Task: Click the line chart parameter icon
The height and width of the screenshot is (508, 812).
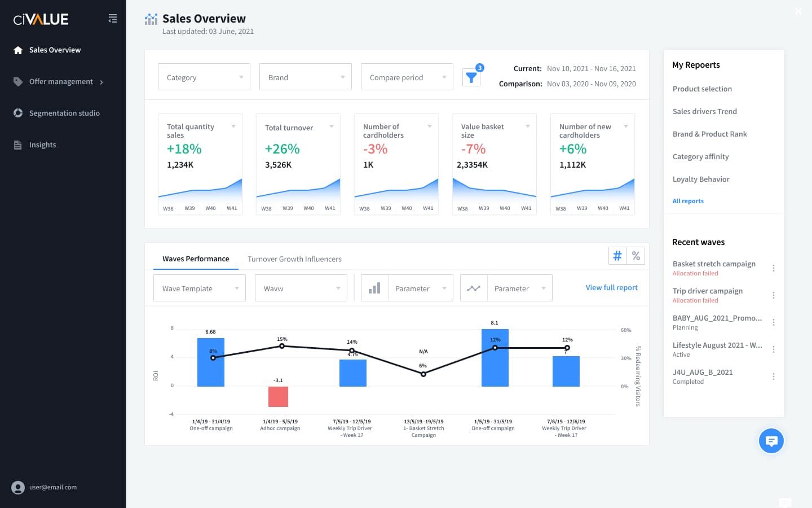Action: pos(474,288)
